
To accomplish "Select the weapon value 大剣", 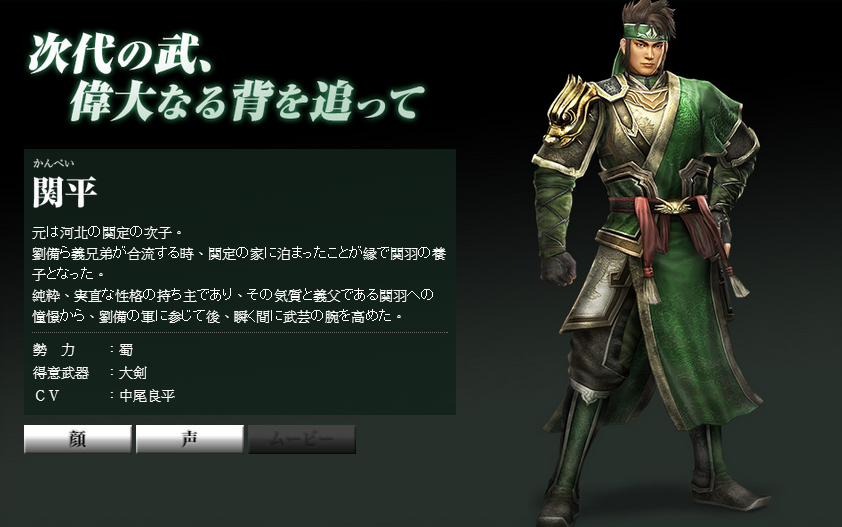I will (133, 372).
